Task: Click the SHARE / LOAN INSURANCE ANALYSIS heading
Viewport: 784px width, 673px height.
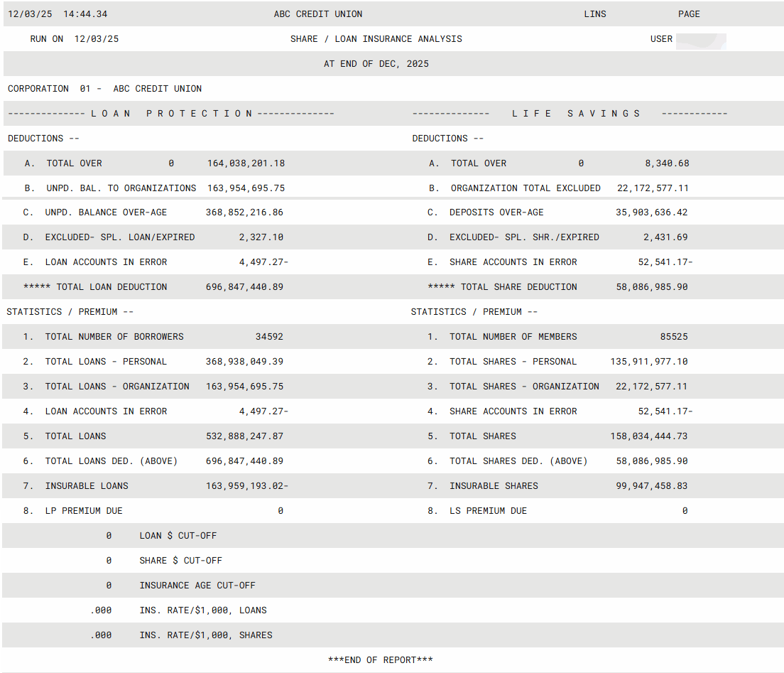Action: pos(376,39)
